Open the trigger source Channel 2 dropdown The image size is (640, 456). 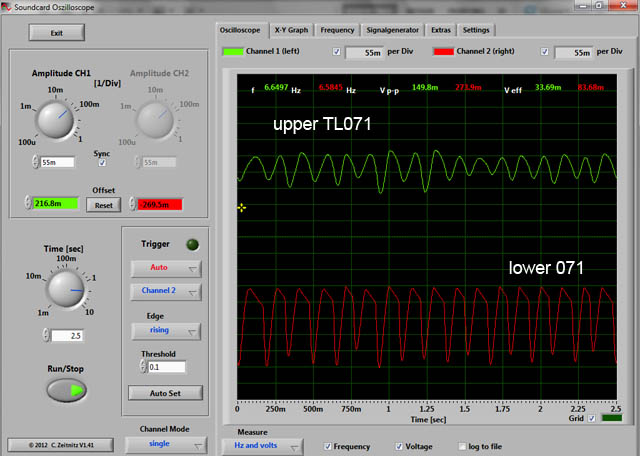[x=165, y=292]
